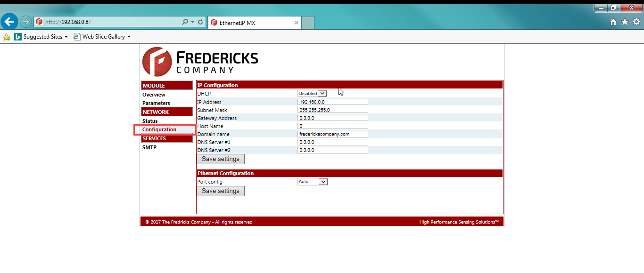Click the Fredericks Company logo
This screenshot has width=644, height=273.
pyautogui.click(x=200, y=62)
